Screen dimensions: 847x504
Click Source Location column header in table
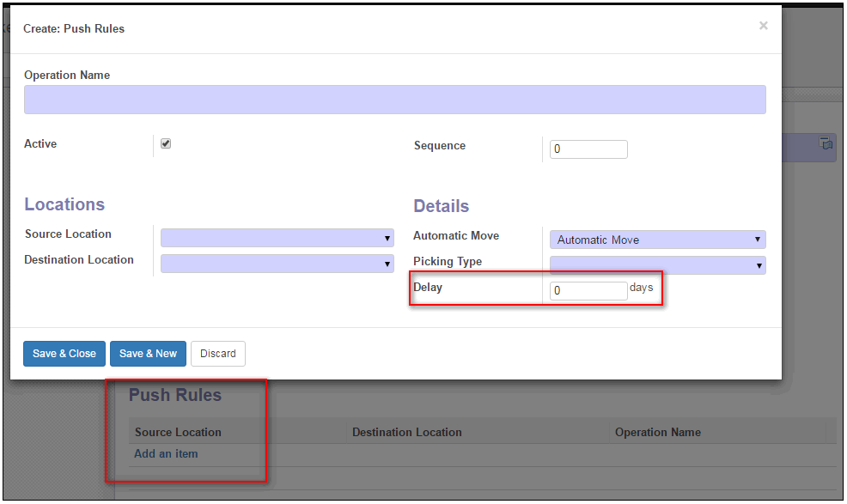(178, 432)
